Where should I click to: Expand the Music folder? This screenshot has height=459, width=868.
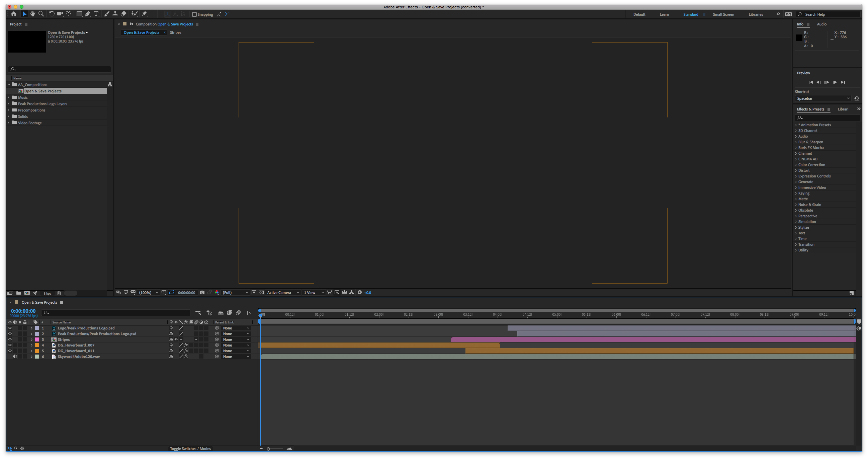tap(8, 97)
